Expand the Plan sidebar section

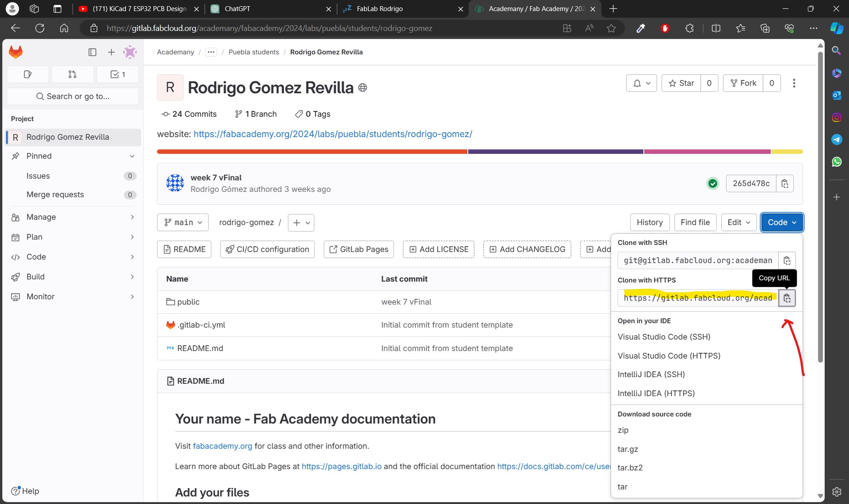tap(73, 237)
